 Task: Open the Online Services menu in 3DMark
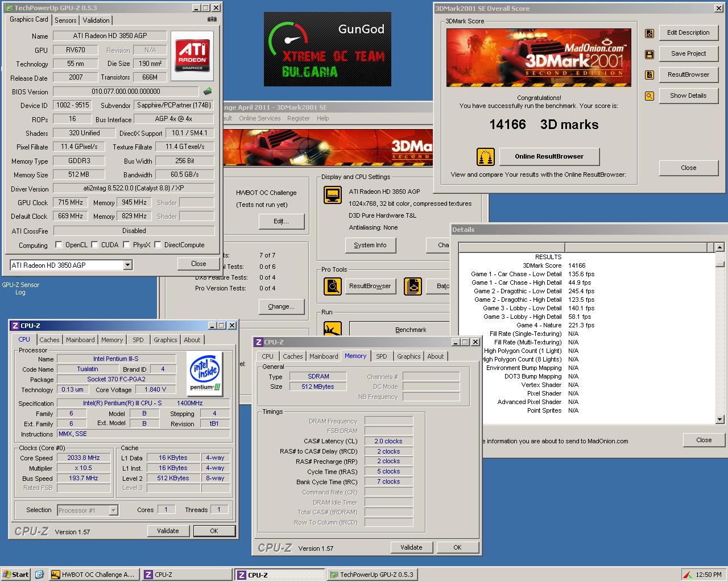click(x=259, y=118)
